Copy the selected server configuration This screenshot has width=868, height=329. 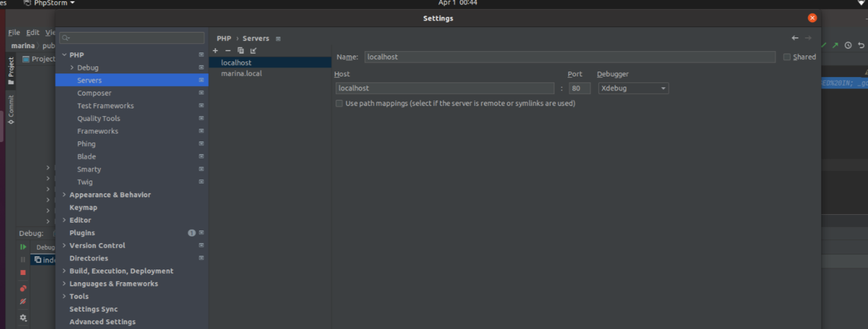tap(240, 51)
